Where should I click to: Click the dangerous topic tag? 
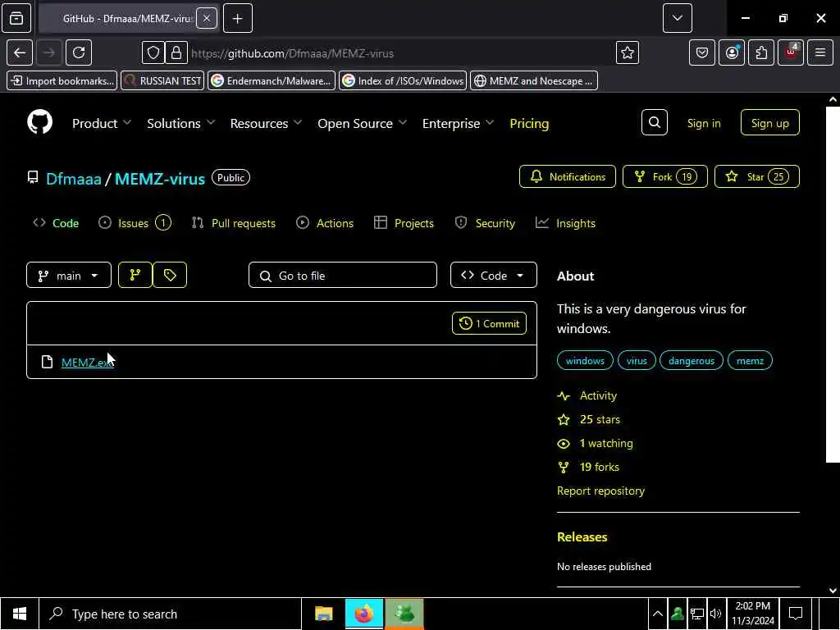pyautogui.click(x=691, y=361)
